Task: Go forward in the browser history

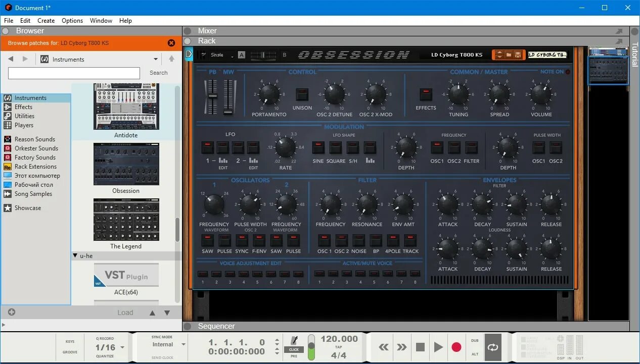Action: (x=25, y=59)
